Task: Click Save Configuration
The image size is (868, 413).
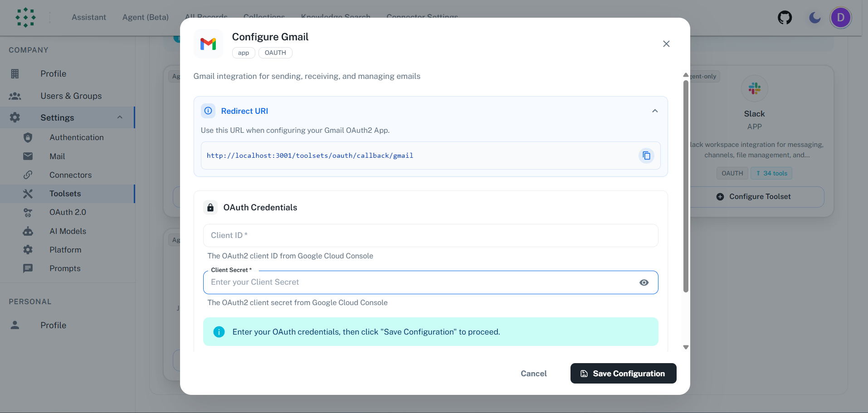Action: point(623,373)
